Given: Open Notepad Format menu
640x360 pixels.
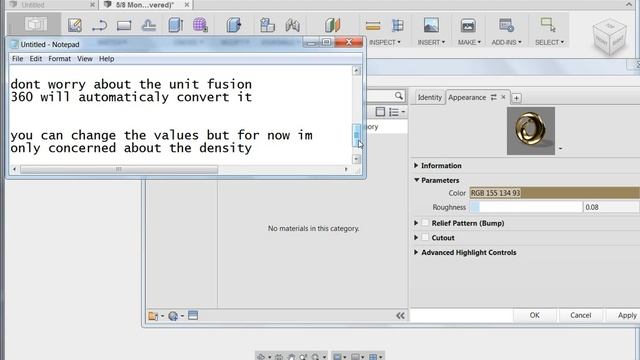Looking at the screenshot, I should pos(60,59).
